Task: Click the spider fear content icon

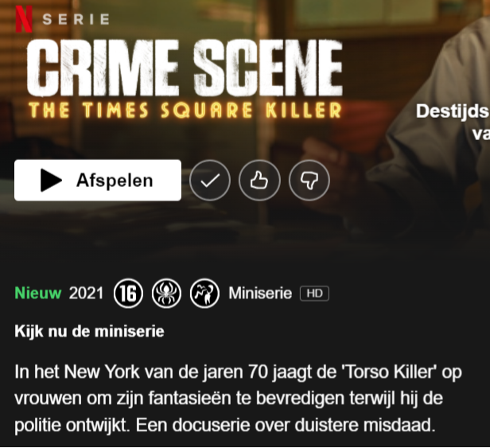Action: click(x=166, y=294)
